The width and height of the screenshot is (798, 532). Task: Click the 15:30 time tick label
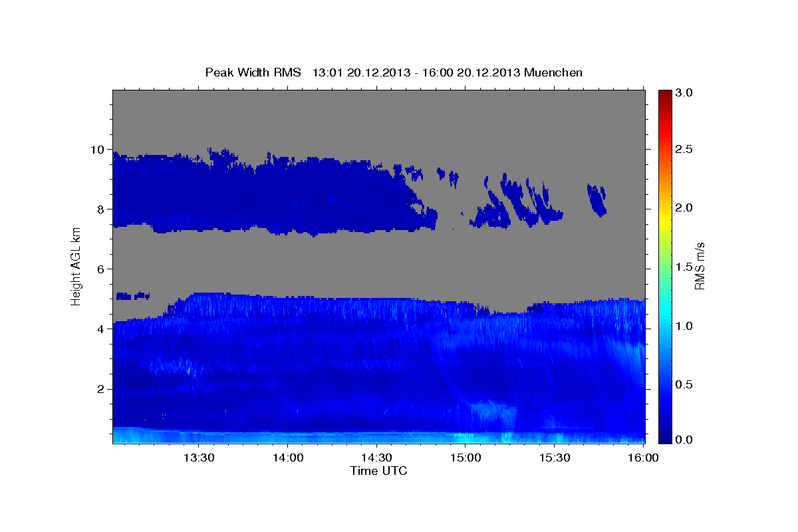[555, 458]
